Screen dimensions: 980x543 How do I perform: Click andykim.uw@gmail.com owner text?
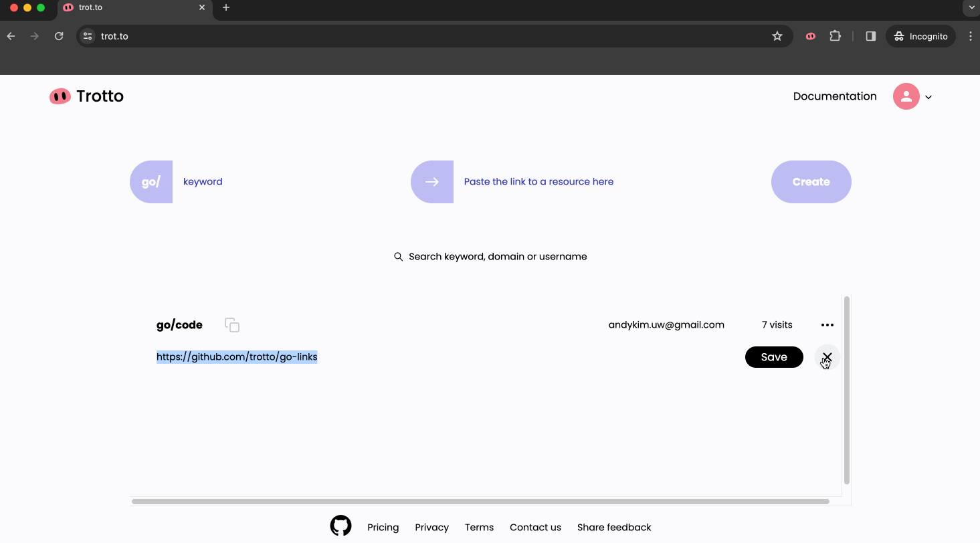coord(666,325)
